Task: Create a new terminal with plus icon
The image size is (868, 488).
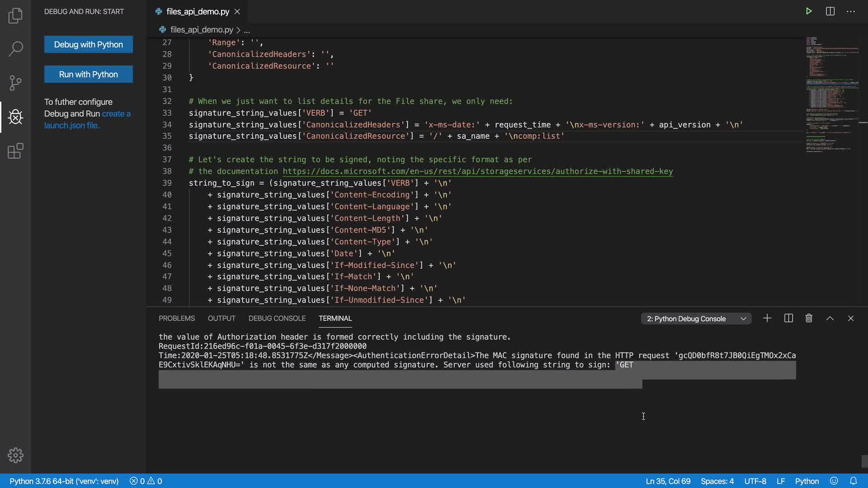Action: coord(767,319)
